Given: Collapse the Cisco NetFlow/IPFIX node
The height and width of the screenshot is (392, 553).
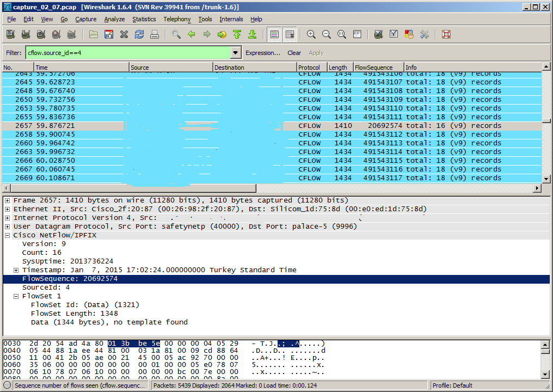Looking at the screenshot, I should (x=8, y=235).
